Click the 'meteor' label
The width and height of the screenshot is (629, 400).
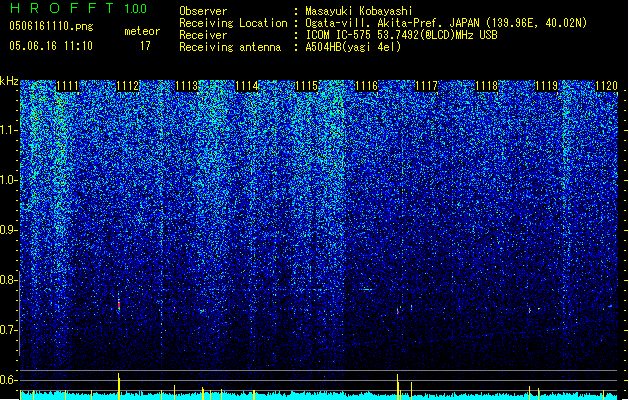(x=142, y=31)
